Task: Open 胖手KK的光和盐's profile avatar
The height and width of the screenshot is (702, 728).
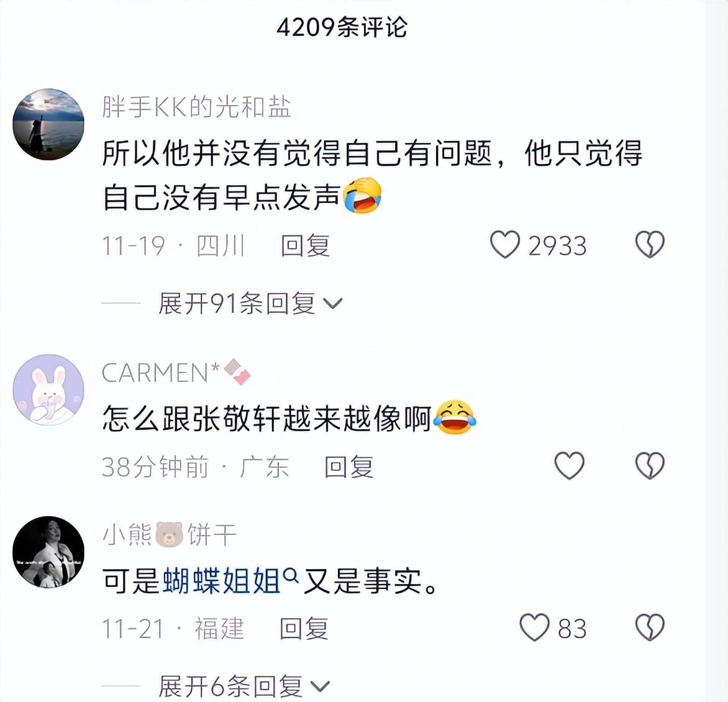Action: [48, 124]
